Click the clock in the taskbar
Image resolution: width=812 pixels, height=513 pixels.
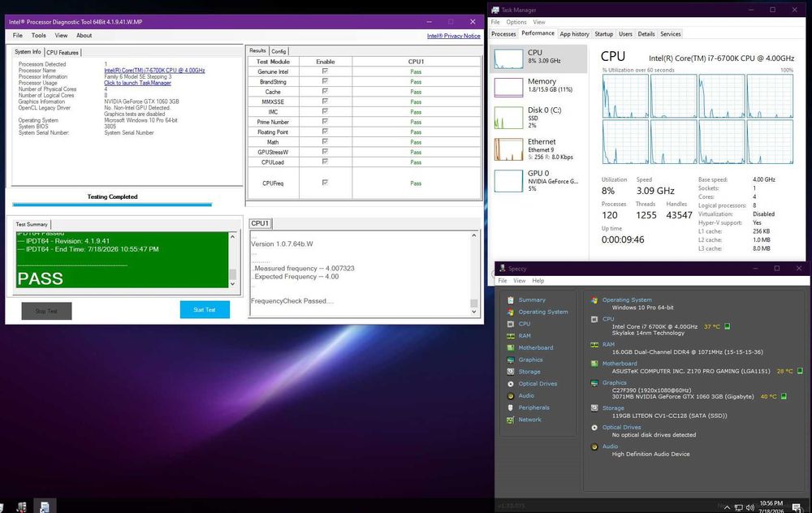coord(771,507)
